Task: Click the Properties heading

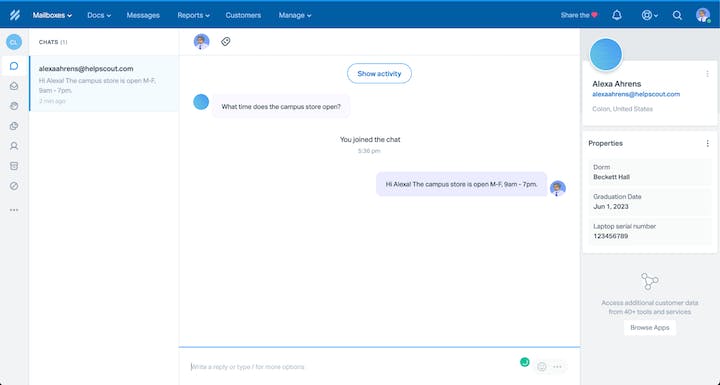Action: [x=605, y=143]
